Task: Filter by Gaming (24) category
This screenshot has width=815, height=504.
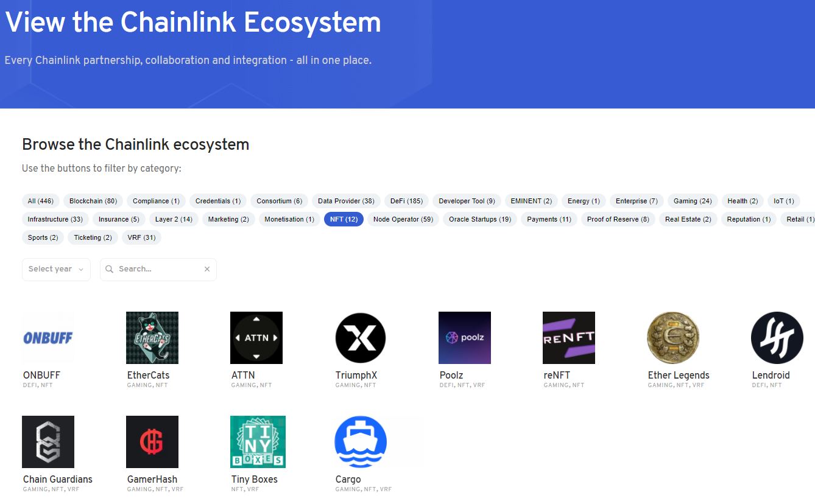Action: click(693, 201)
